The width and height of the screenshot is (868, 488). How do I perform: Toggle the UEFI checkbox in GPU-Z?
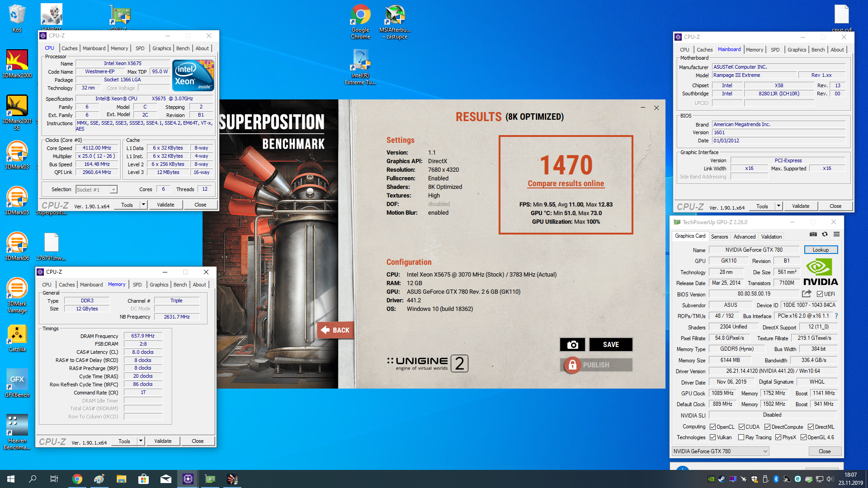(820, 294)
